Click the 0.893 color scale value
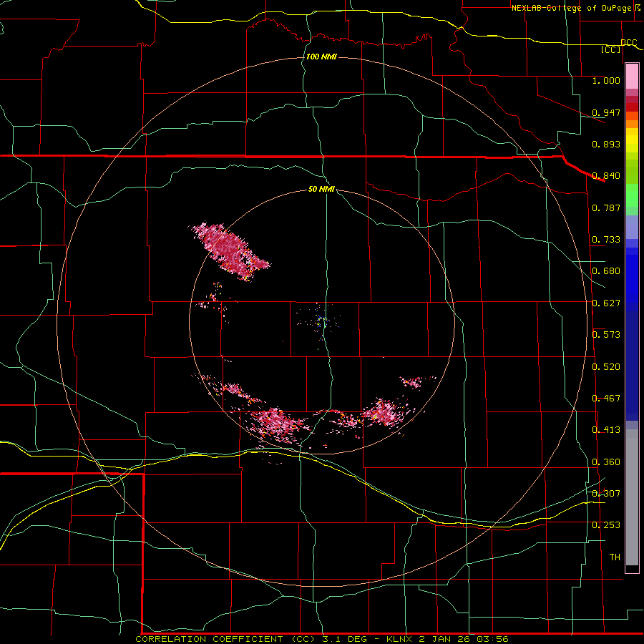 click(x=606, y=144)
